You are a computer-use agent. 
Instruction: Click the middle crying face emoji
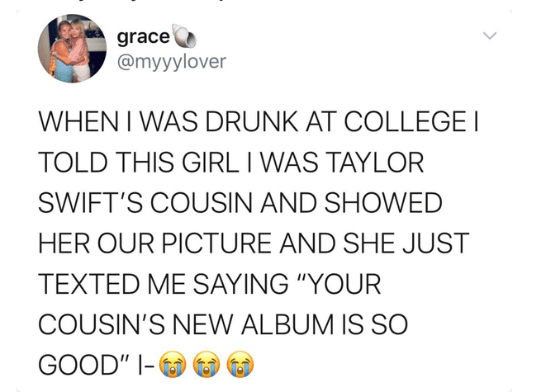tap(207, 365)
